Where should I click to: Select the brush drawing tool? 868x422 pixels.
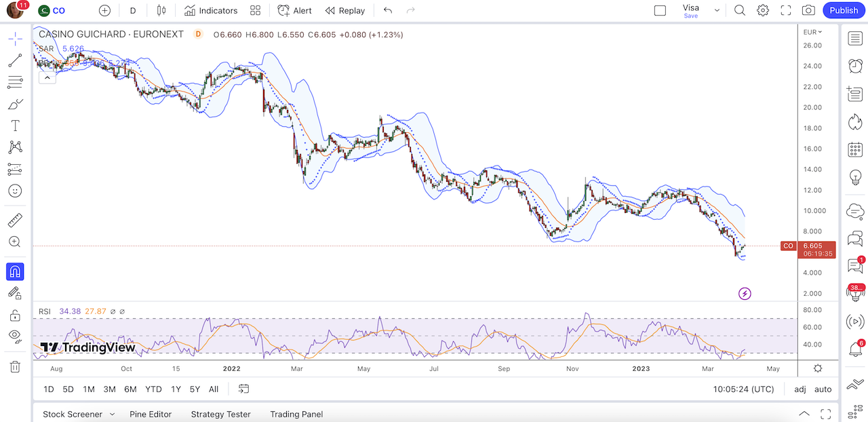(x=15, y=104)
